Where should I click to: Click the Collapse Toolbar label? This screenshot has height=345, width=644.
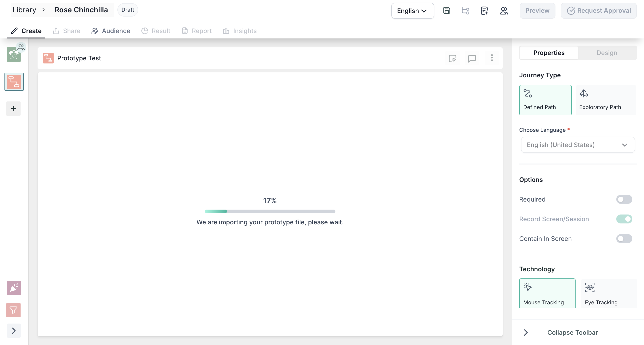tap(572, 332)
